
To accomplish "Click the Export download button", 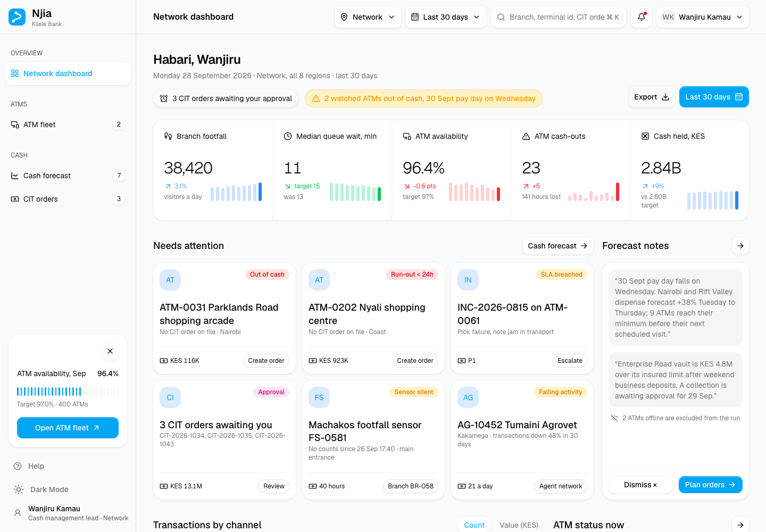I will pos(651,97).
